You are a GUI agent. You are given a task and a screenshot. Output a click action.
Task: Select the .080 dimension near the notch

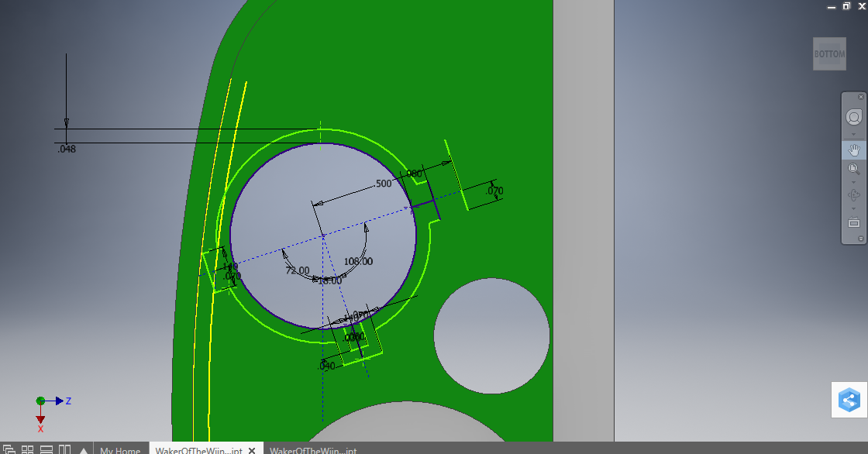tap(414, 174)
